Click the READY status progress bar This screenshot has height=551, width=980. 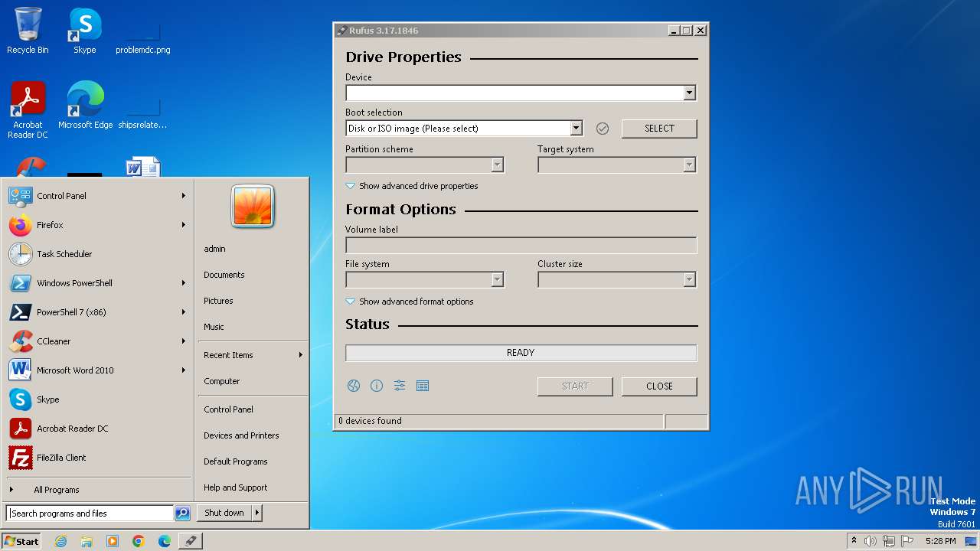point(521,353)
